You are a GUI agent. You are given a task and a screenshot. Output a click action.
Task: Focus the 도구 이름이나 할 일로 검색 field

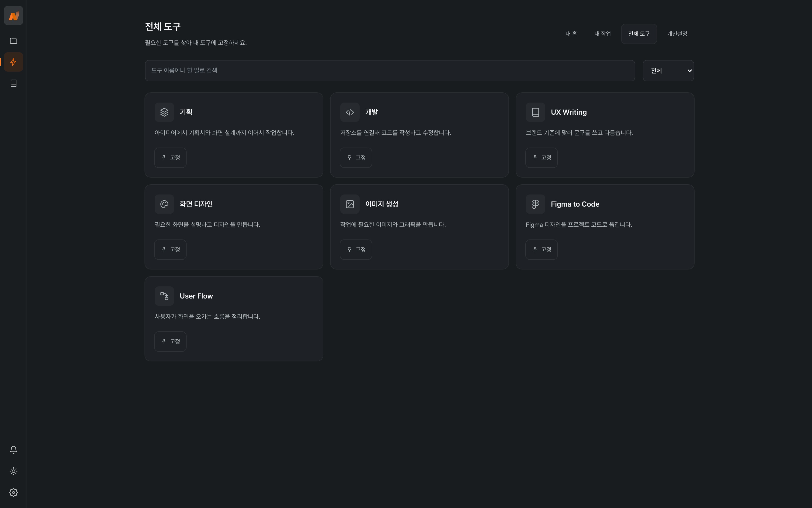(x=390, y=71)
